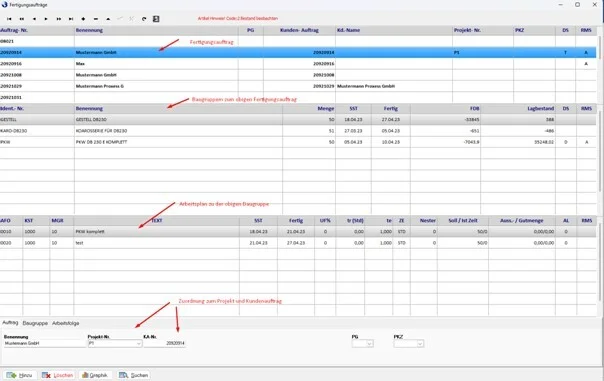Go to the last record in navigator

click(71, 19)
